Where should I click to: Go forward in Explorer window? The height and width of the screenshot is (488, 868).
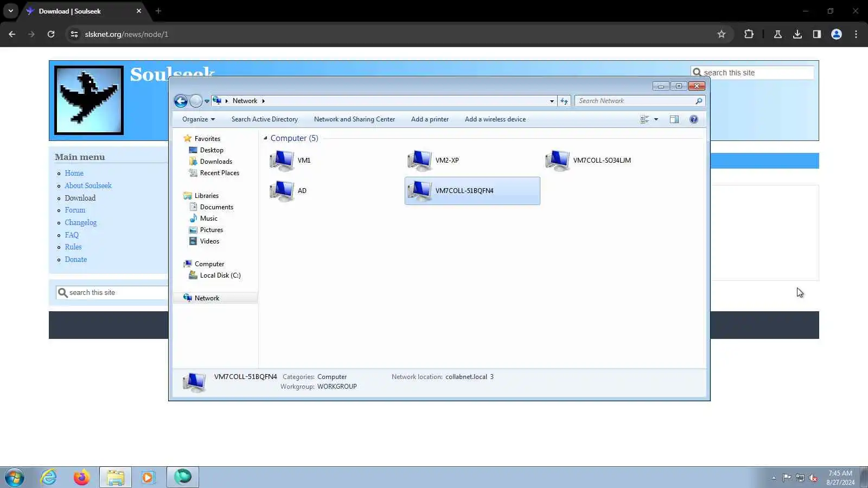pyautogui.click(x=196, y=101)
